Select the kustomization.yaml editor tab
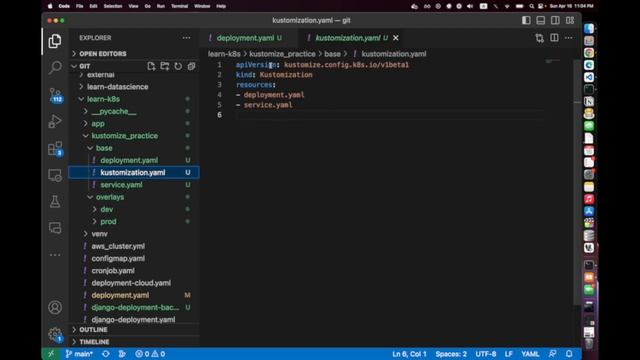The width and height of the screenshot is (640, 360). click(348, 38)
